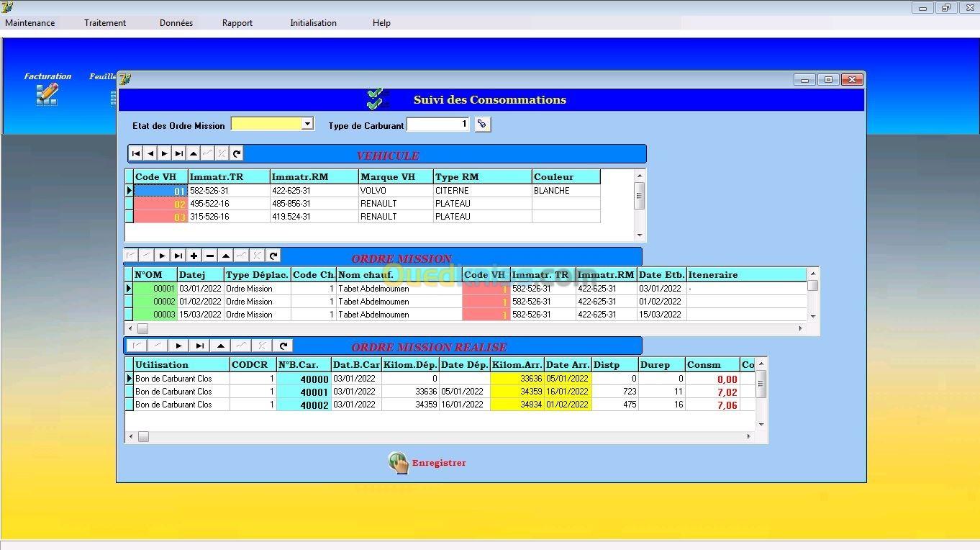Jump to last record in VEHICULE navigator
Image resolution: width=980 pixels, height=550 pixels.
point(179,153)
